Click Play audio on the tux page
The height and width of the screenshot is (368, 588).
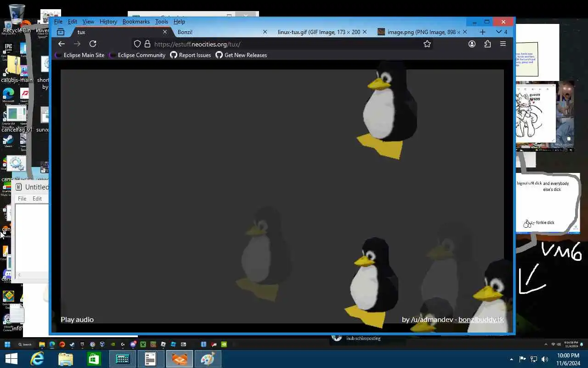77,320
